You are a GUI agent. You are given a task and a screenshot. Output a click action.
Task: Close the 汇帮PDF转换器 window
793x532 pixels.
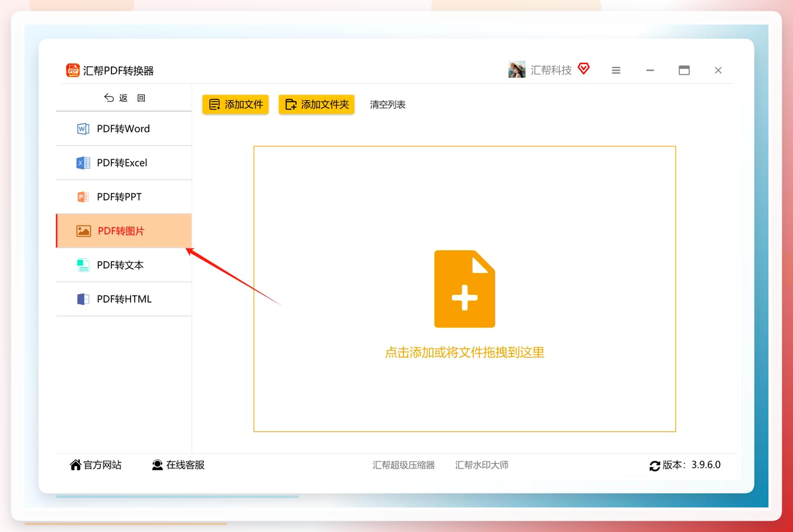point(718,70)
